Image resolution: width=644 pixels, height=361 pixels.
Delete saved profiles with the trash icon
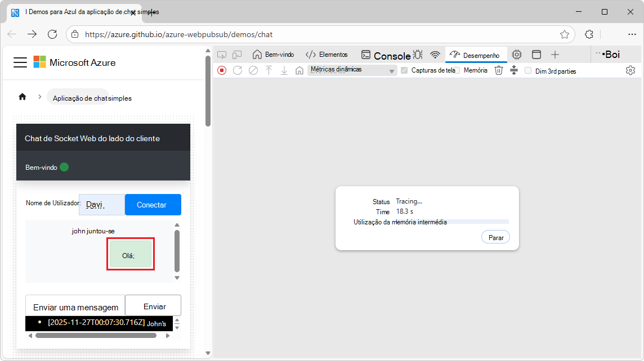pos(499,70)
